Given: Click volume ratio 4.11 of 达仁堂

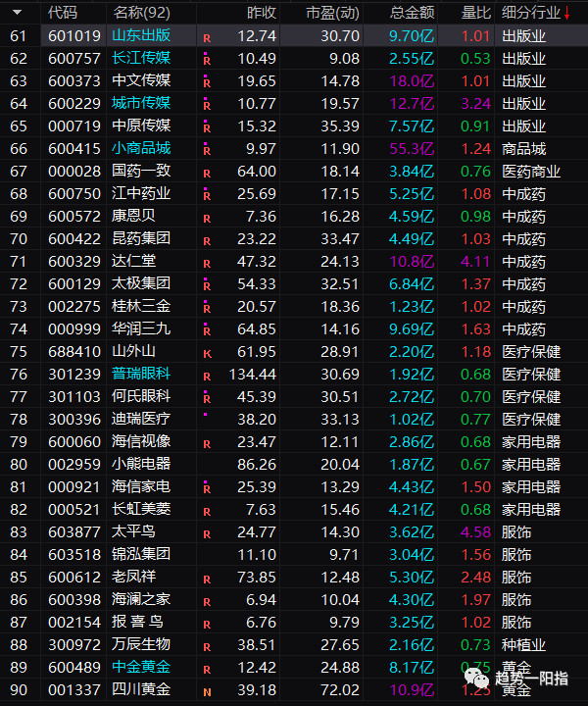Looking at the screenshot, I should [475, 262].
